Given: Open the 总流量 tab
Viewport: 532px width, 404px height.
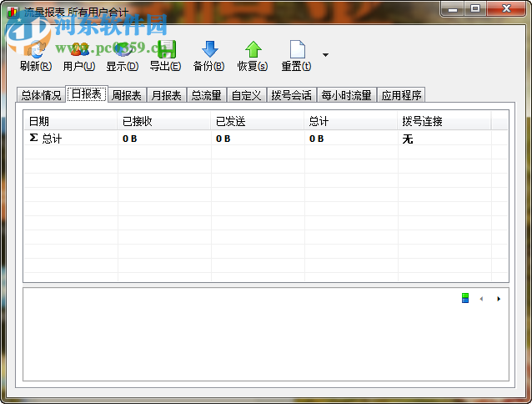Looking at the screenshot, I should (206, 95).
